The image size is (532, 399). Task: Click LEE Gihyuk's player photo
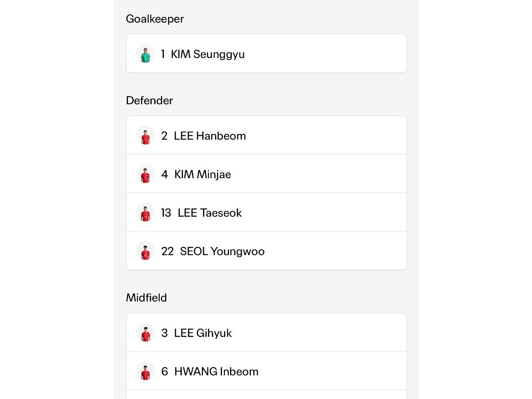[145, 332]
